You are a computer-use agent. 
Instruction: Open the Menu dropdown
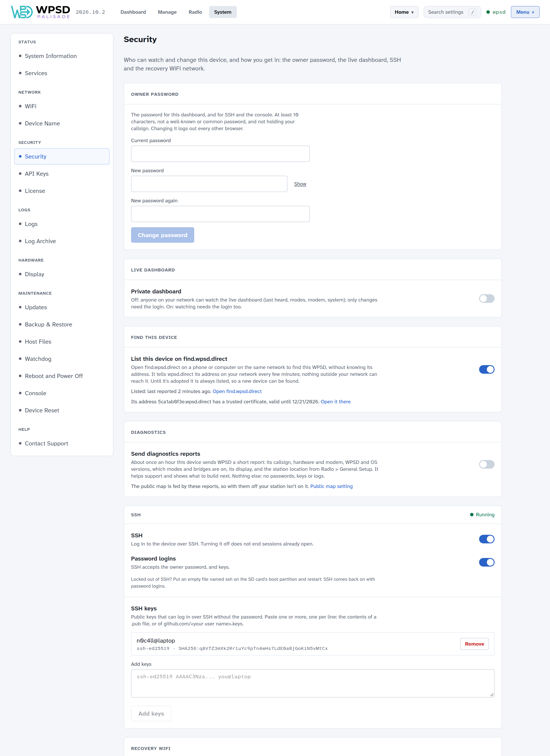525,12
